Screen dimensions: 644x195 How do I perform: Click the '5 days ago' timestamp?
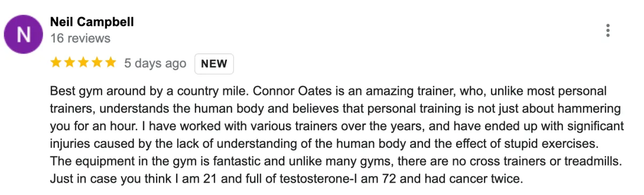pyautogui.click(x=155, y=64)
